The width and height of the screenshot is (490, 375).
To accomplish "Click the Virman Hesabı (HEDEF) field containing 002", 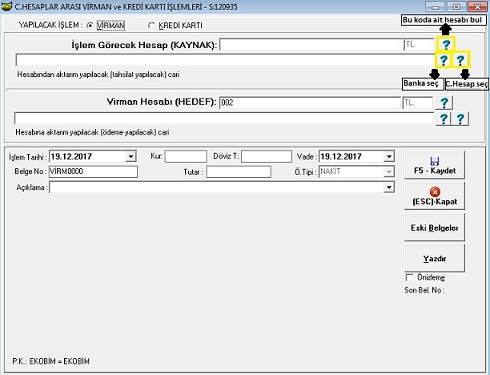I will pyautogui.click(x=310, y=103).
